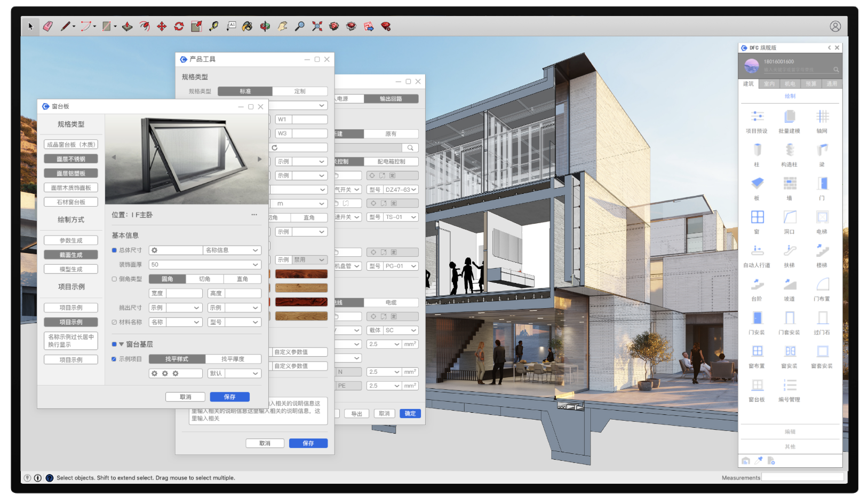Image resolution: width=868 pixels, height=503 pixels.
Task: Open the 编号管理 numbering tool
Action: [x=790, y=386]
